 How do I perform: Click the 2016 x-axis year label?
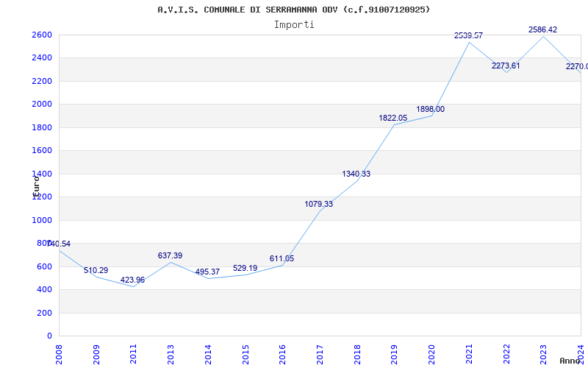(282, 355)
